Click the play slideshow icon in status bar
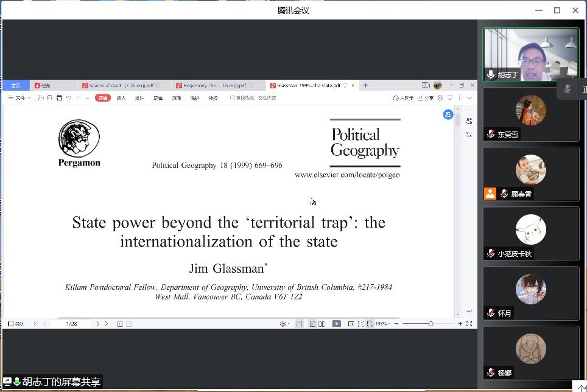The image size is (587, 392). (336, 324)
